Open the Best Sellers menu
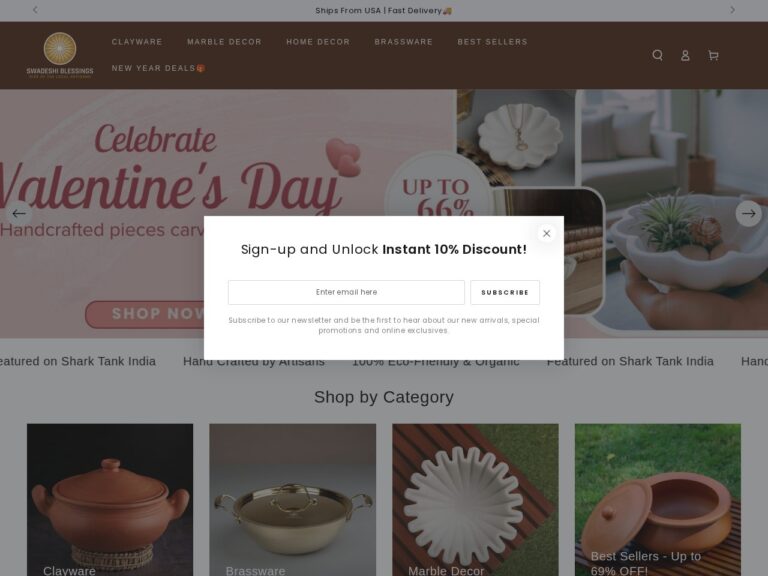 click(492, 42)
